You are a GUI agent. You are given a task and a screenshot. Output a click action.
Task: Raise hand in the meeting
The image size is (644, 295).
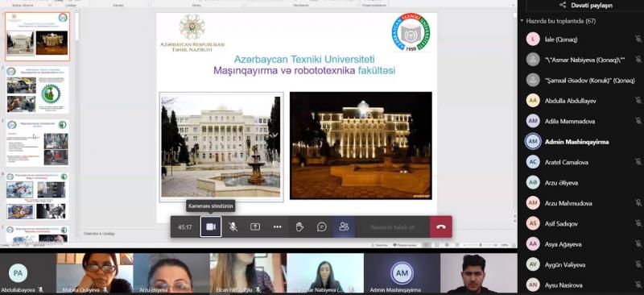[x=299, y=226]
